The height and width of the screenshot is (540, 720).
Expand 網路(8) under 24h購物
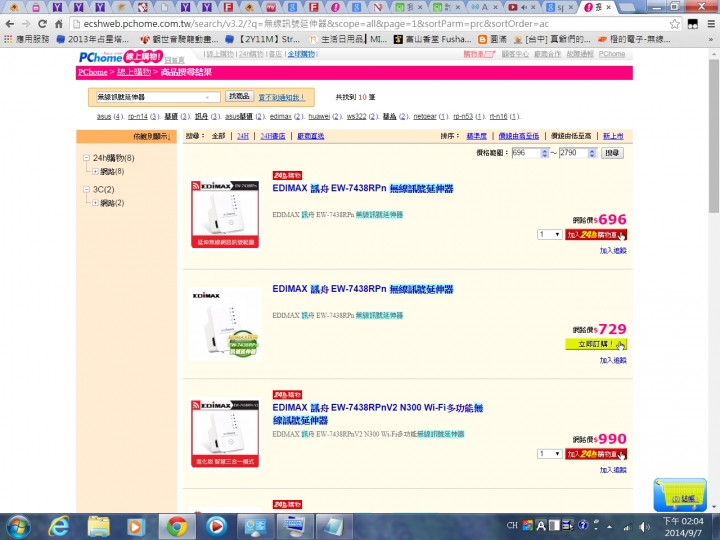pos(95,171)
